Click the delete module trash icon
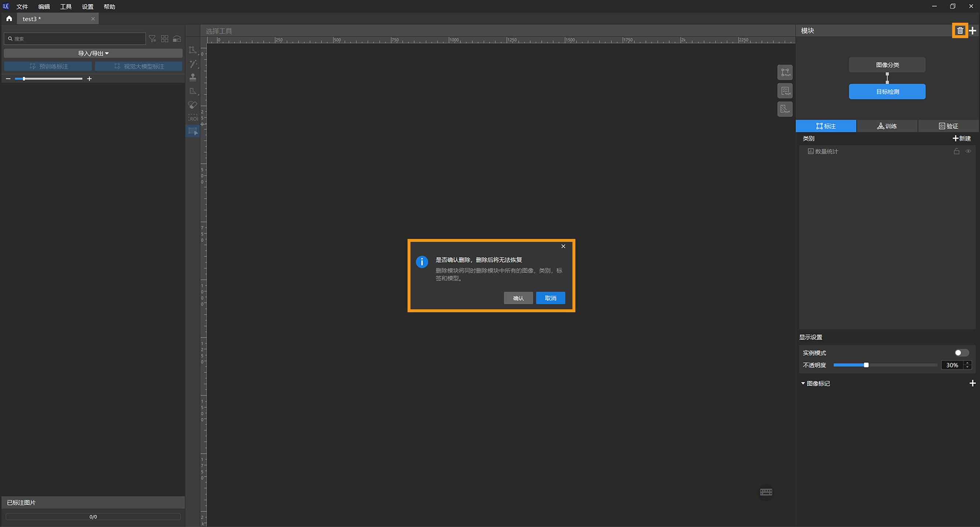 point(960,30)
